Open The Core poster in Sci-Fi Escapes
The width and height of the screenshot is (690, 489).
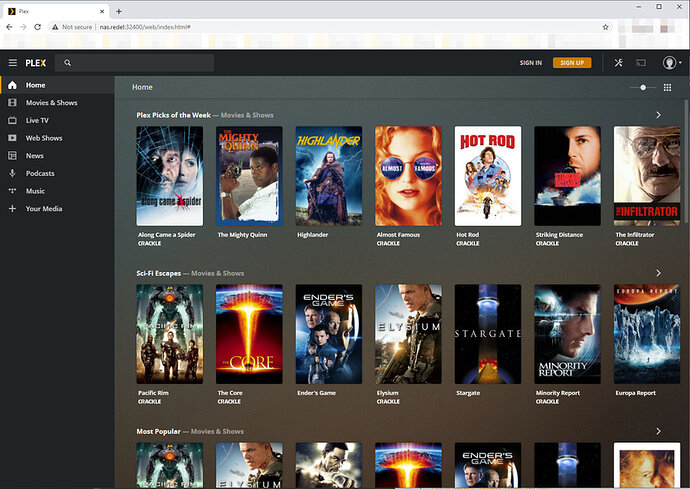[x=249, y=334]
